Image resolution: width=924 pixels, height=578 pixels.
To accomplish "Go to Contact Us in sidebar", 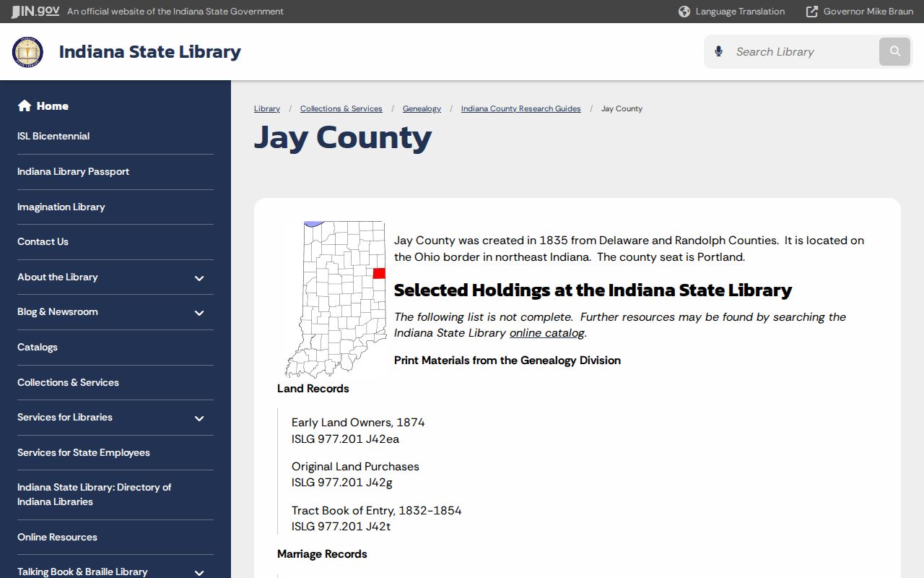I will pos(43,241).
